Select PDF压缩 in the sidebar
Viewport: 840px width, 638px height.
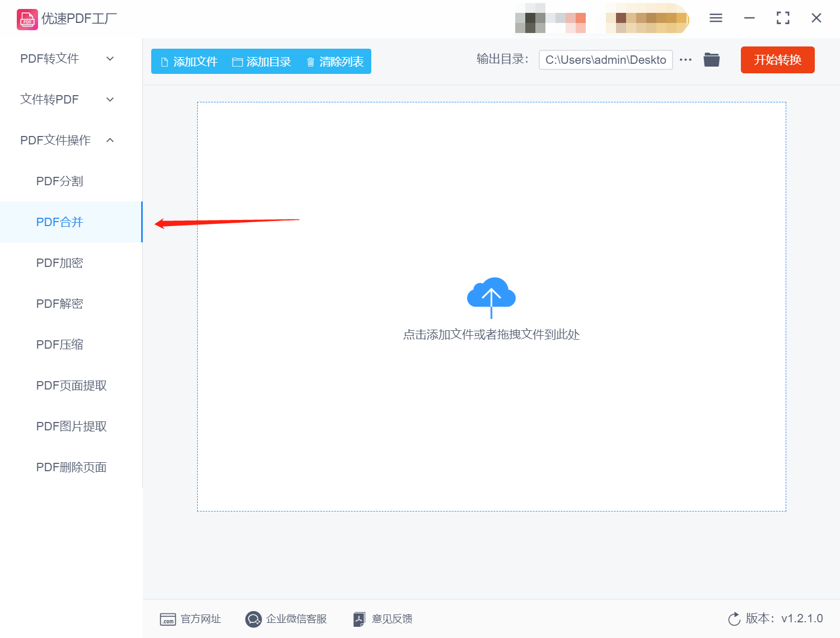(x=71, y=345)
